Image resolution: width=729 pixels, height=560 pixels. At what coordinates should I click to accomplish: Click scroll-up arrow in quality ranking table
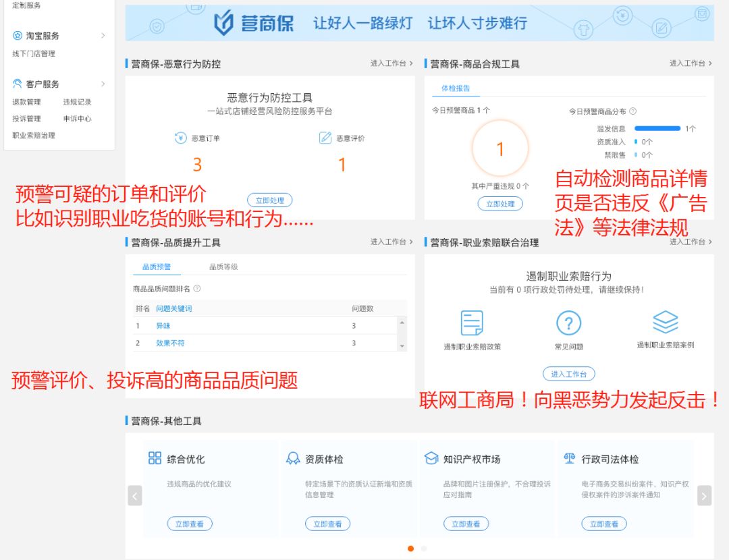(402, 323)
